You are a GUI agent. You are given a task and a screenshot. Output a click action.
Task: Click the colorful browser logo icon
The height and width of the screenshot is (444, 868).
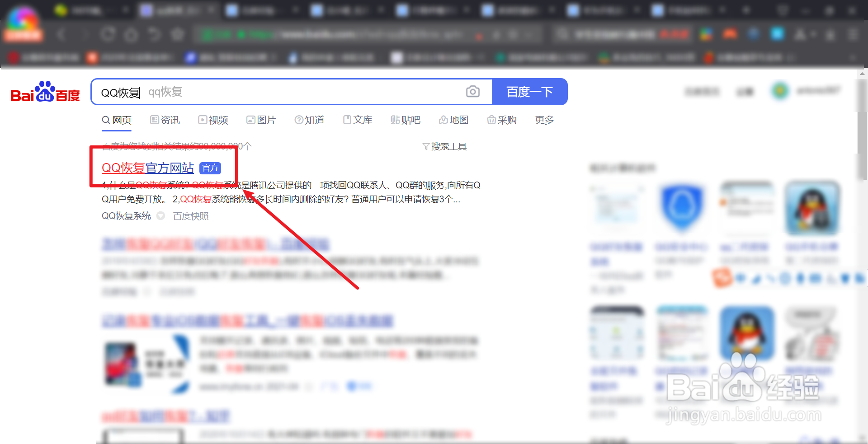23,23
